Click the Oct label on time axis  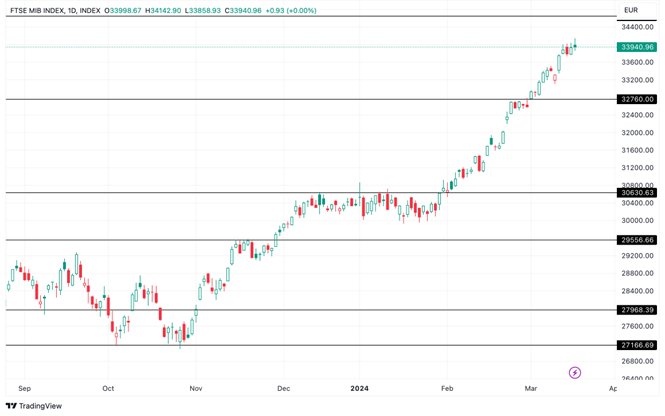click(108, 388)
